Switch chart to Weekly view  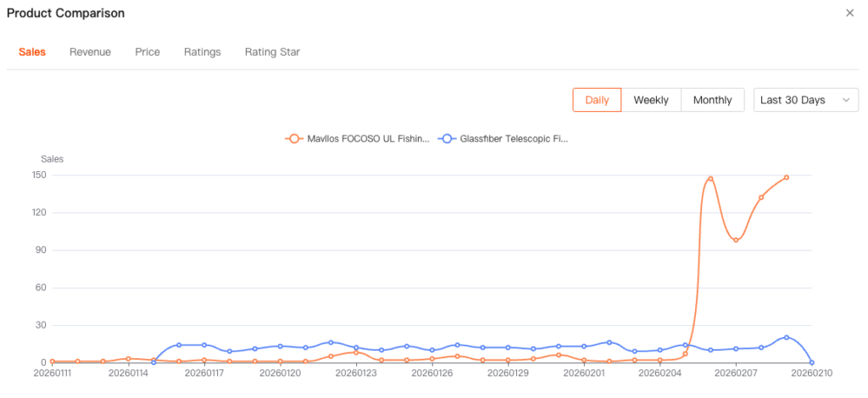651,100
